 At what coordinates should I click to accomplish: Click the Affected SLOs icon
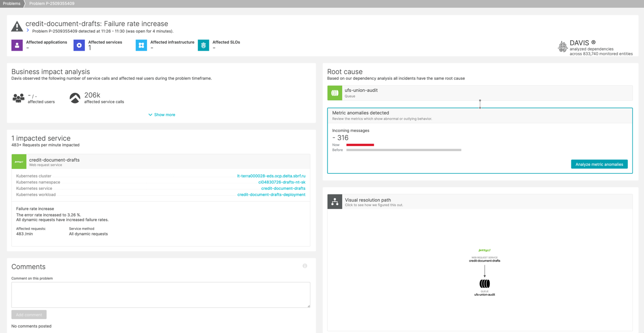[203, 45]
